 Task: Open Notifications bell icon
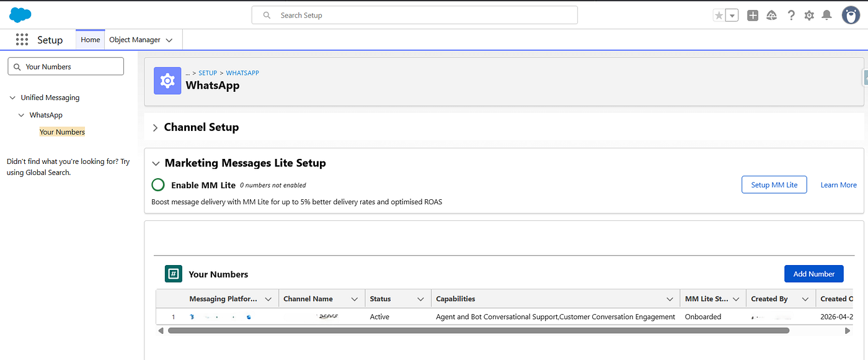827,16
